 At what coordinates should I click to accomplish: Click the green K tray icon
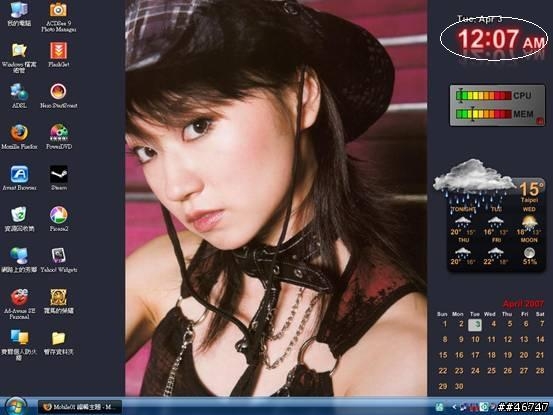[439, 407]
